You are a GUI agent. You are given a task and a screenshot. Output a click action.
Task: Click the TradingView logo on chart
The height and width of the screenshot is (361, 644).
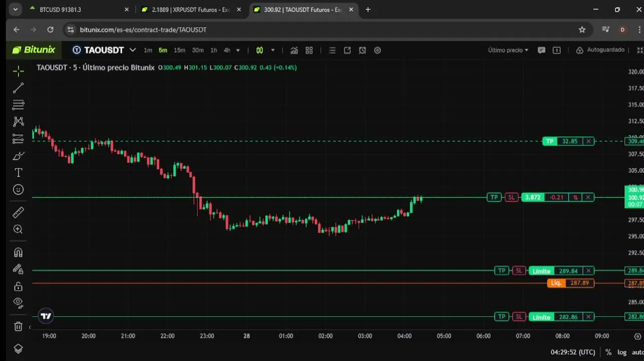[x=46, y=316]
